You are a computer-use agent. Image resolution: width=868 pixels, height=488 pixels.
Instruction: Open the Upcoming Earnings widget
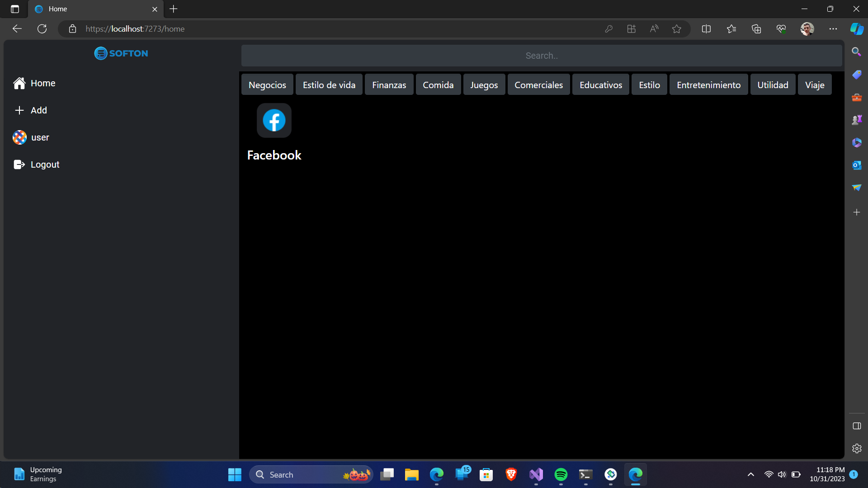pyautogui.click(x=38, y=474)
